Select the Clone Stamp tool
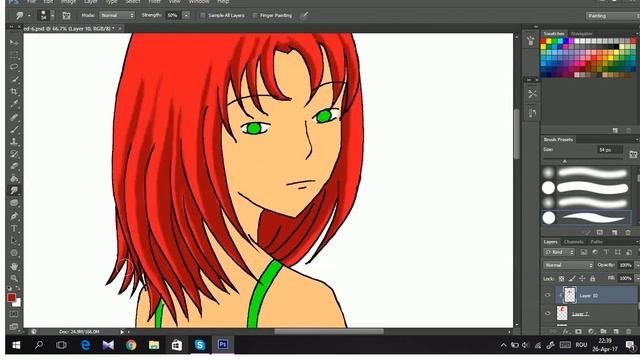This screenshot has width=640, height=360. (14, 142)
